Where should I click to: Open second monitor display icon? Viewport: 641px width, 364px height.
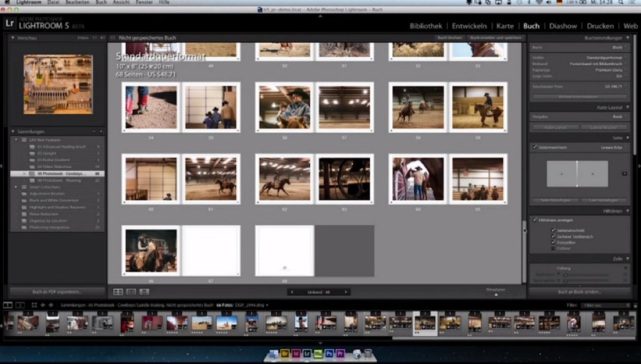tap(19, 305)
